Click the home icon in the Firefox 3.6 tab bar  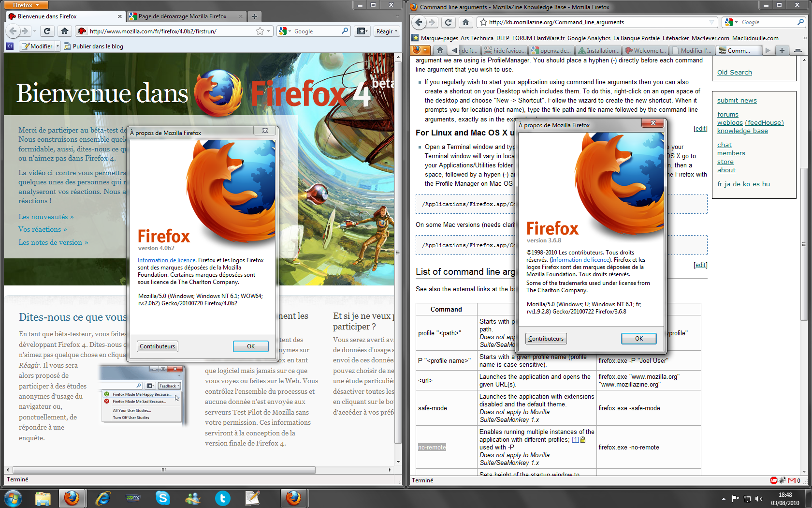[x=440, y=50]
